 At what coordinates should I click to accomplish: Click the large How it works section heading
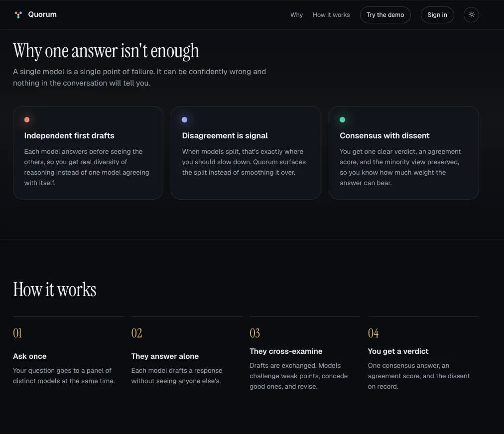point(55,290)
